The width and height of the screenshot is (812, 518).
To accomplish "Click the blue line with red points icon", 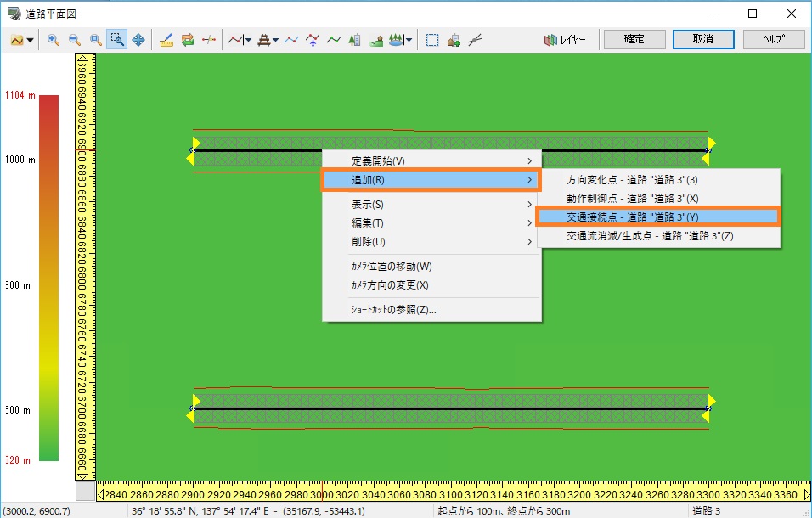I will point(291,40).
